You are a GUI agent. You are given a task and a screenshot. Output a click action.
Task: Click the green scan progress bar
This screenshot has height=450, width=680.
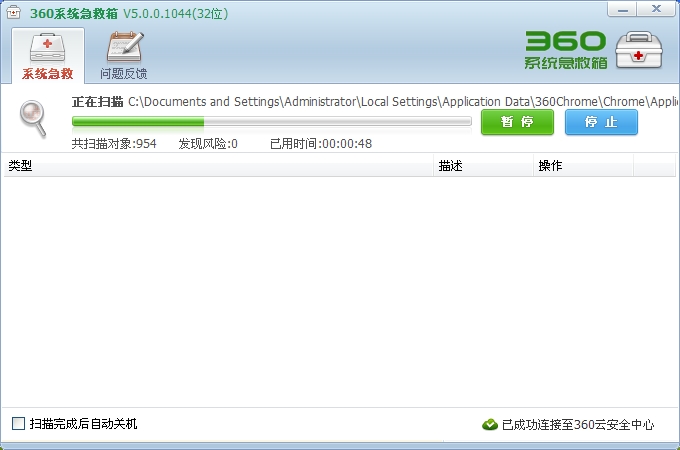(271, 122)
